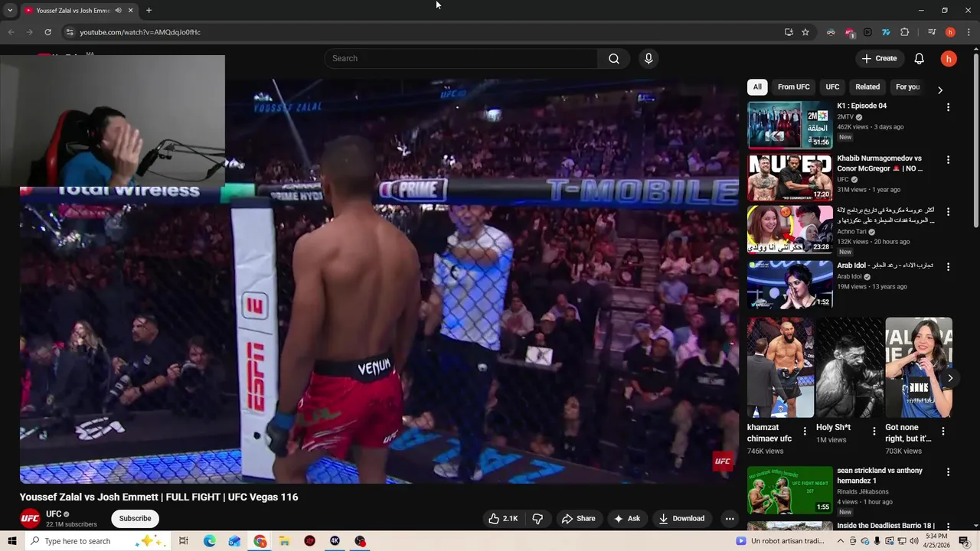980x551 pixels.
Task: Open options menu for 'K1 : Episode 04'
Action: pos(948,107)
